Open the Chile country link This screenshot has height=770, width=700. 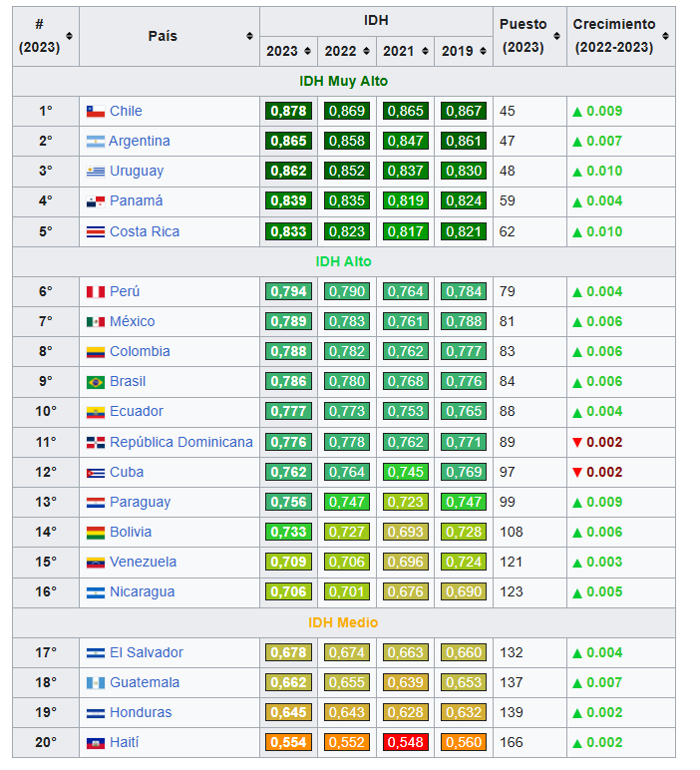point(126,111)
